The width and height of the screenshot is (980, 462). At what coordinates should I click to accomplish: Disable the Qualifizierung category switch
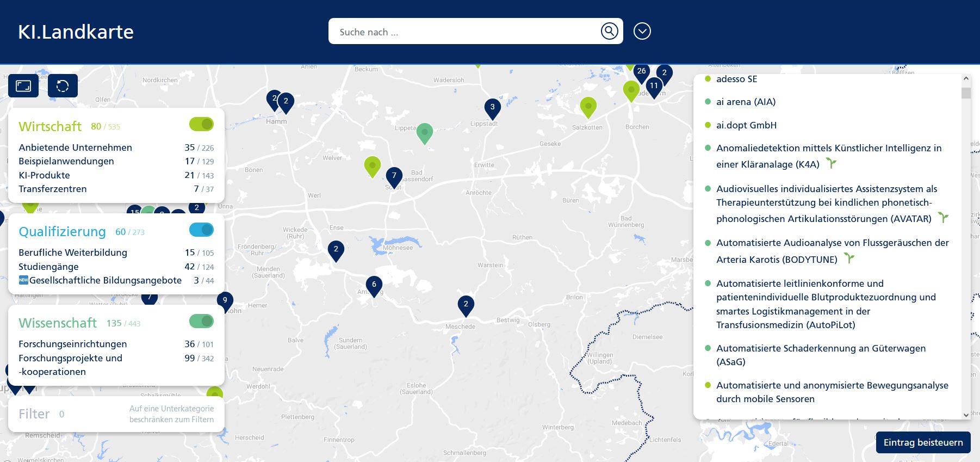[x=201, y=230]
